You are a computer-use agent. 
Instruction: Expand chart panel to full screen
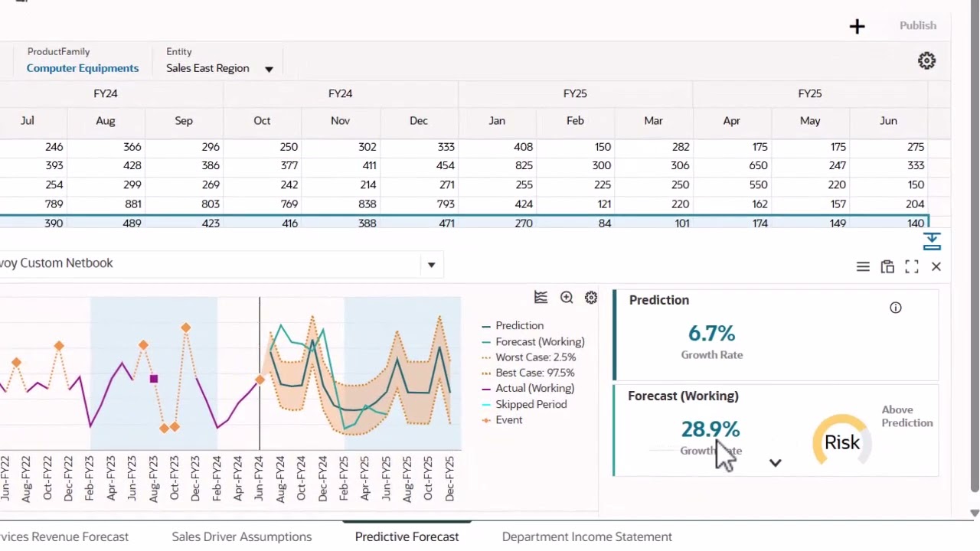click(912, 266)
